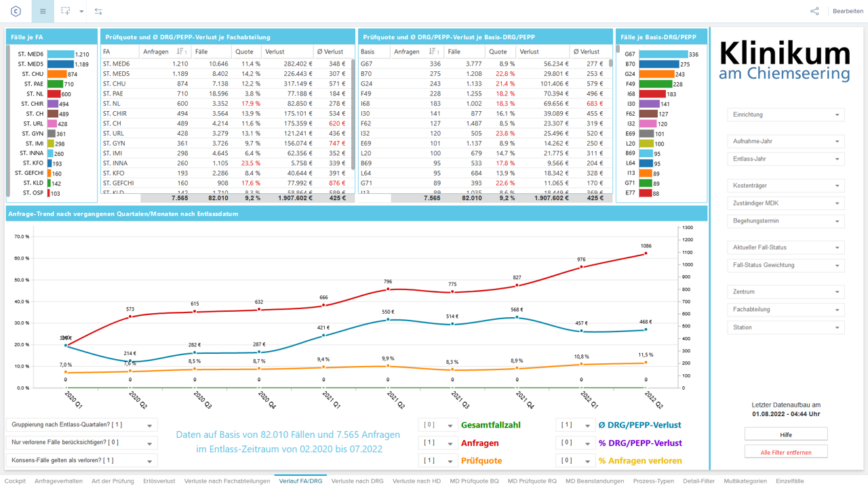Open the MD Beanstandungen tab
This screenshot has width=868, height=488.
(595, 481)
